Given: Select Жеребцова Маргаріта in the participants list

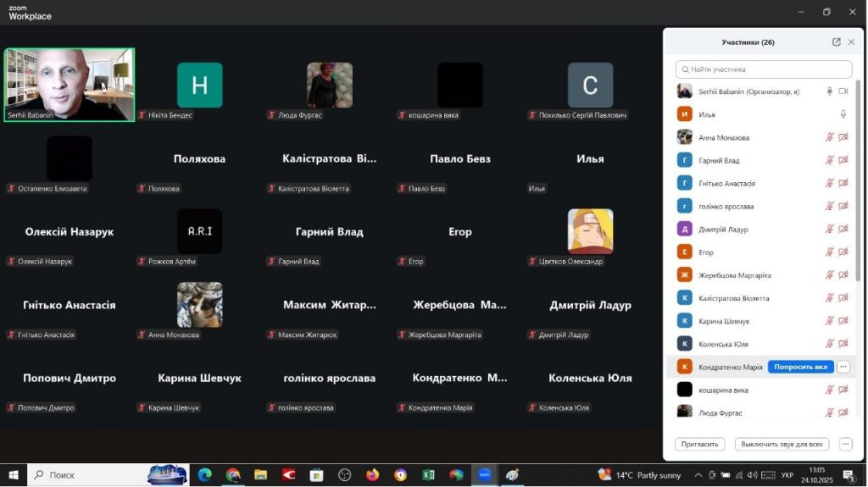Looking at the screenshot, I should [x=734, y=275].
